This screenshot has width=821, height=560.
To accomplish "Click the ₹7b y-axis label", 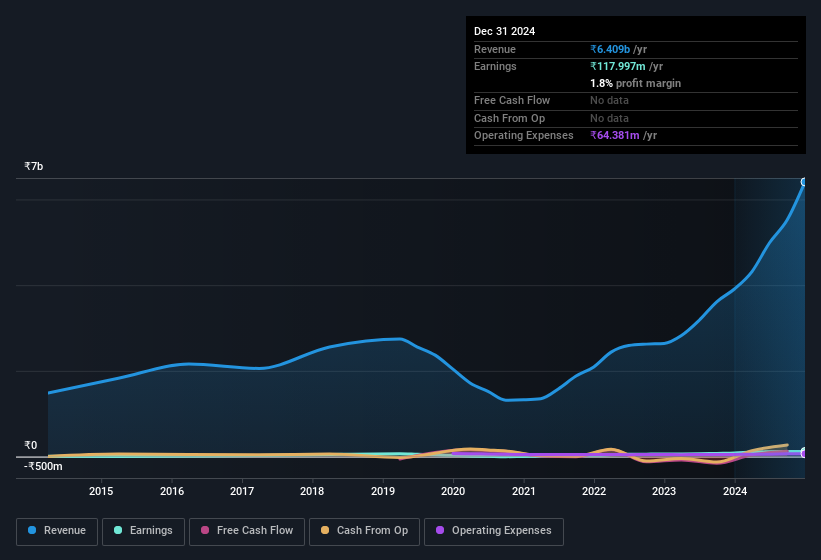I will (34, 166).
